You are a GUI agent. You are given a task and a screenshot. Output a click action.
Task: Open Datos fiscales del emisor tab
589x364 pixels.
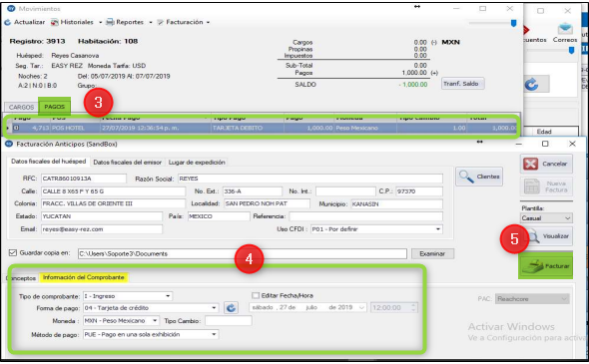(x=128, y=163)
